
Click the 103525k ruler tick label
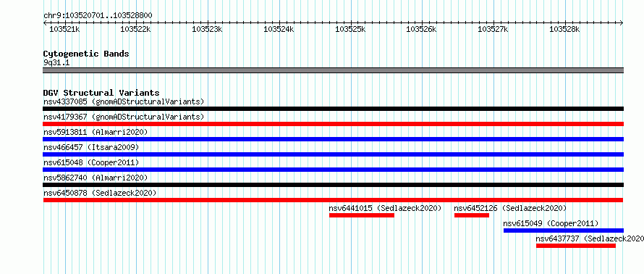350,29
